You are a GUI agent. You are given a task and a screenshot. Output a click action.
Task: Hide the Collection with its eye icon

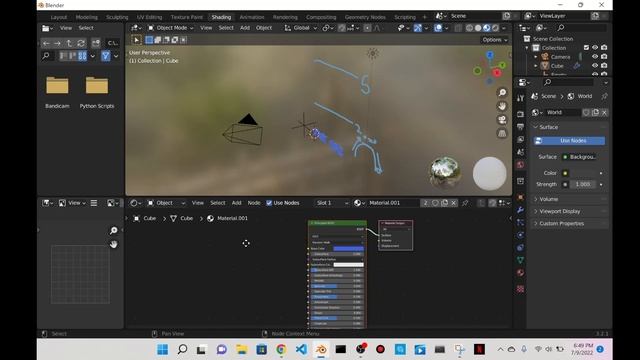(x=595, y=48)
